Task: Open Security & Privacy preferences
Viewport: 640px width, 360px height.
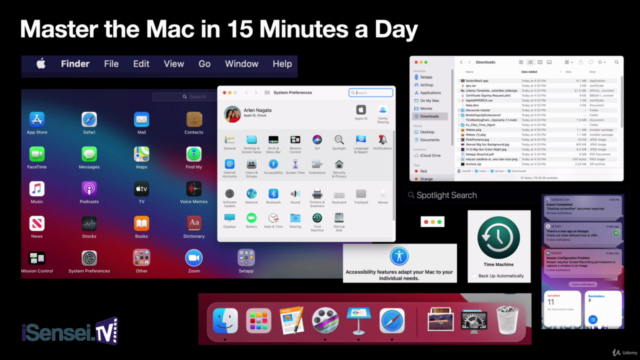Action: [339, 164]
